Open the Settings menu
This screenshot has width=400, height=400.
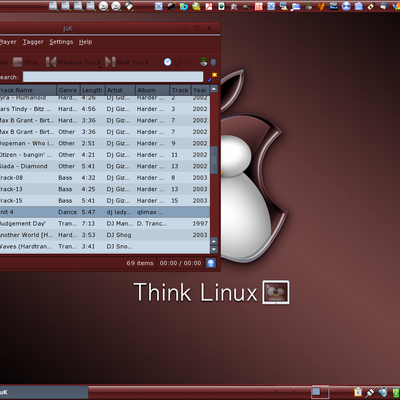click(61, 42)
